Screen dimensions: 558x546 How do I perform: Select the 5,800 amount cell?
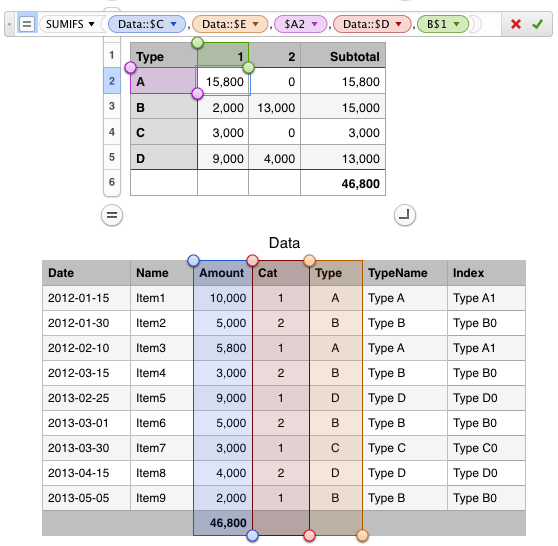[223, 348]
